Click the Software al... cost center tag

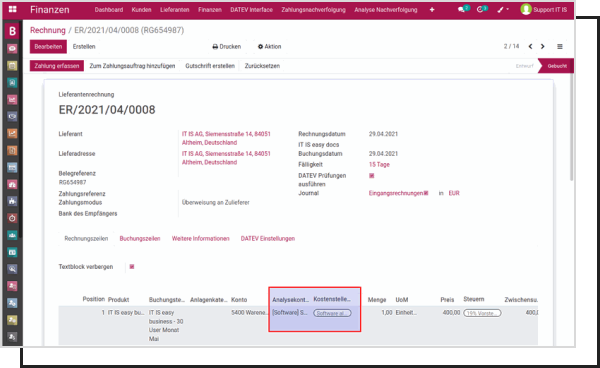[x=333, y=313]
